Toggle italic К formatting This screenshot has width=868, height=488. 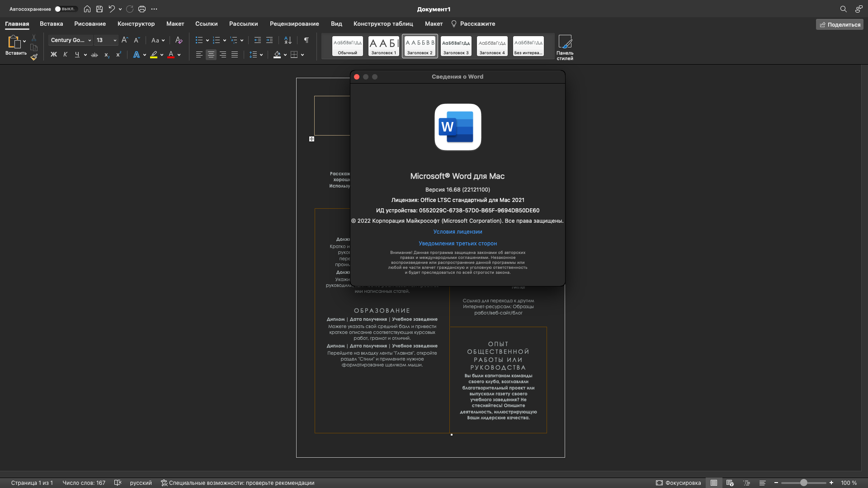coord(65,55)
